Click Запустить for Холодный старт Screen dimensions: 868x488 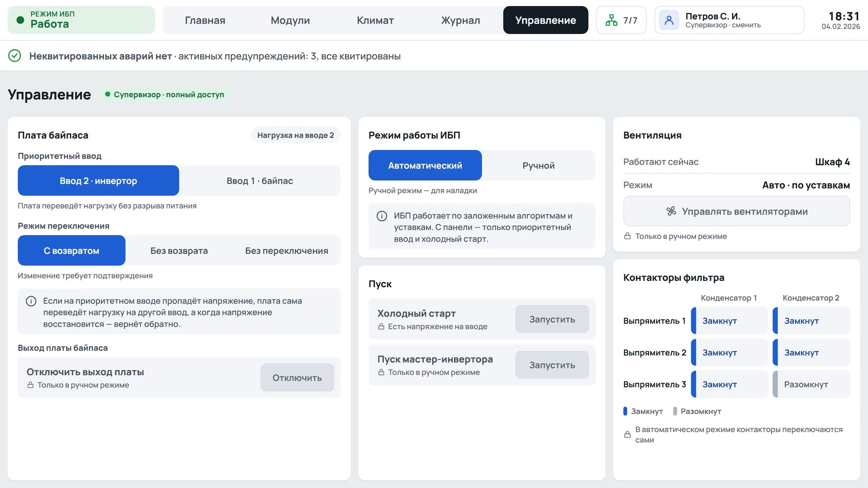coord(552,319)
